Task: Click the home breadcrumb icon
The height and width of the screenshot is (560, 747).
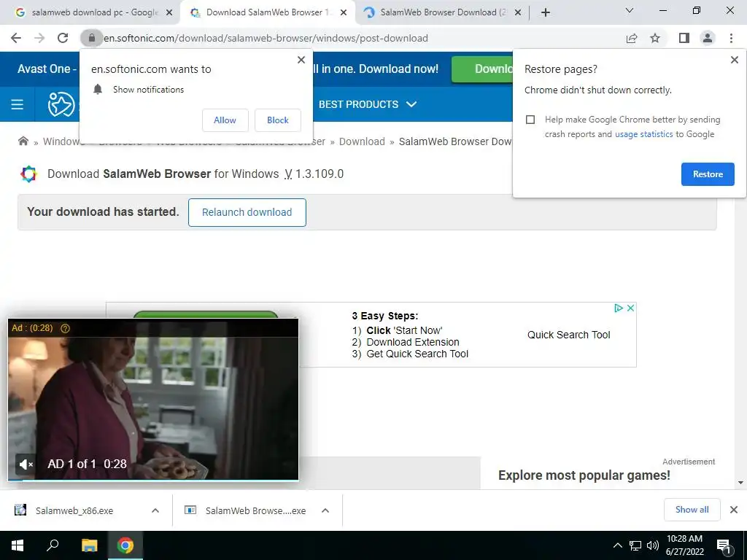Action: tap(23, 141)
